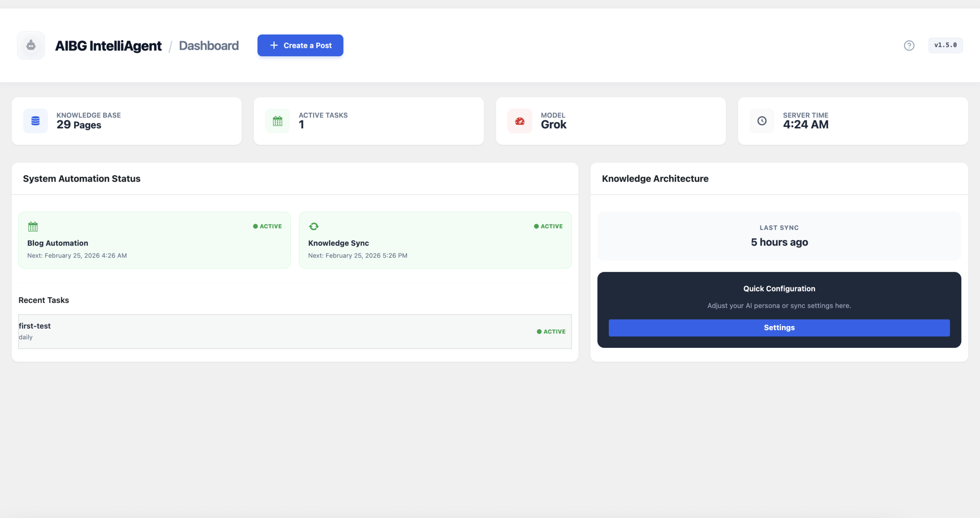Click the Server Time clock icon
The height and width of the screenshot is (518, 980).
pyautogui.click(x=761, y=121)
